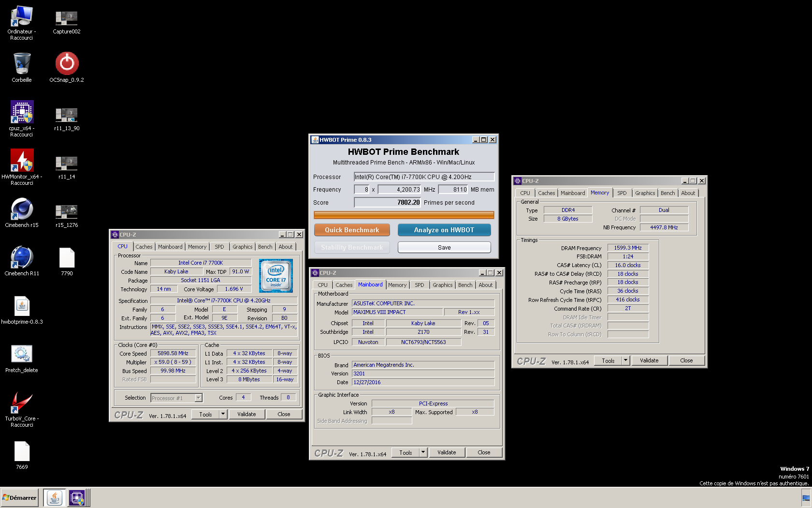This screenshot has height=508, width=812.
Task: Click HWBOT Processor name field
Action: (424, 177)
